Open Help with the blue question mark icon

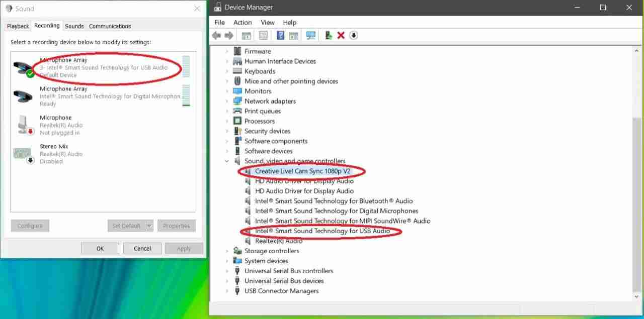pyautogui.click(x=280, y=35)
